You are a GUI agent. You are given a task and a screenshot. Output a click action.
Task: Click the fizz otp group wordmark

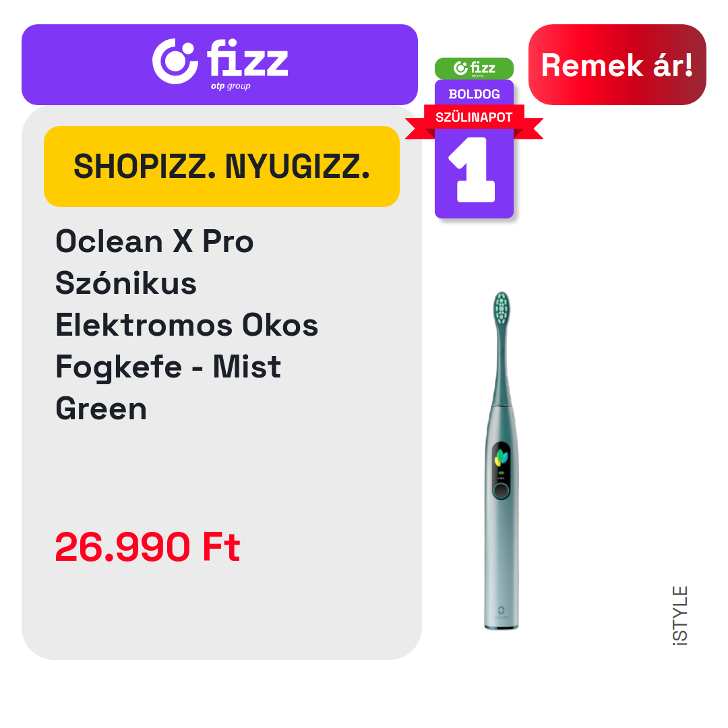pos(247,64)
